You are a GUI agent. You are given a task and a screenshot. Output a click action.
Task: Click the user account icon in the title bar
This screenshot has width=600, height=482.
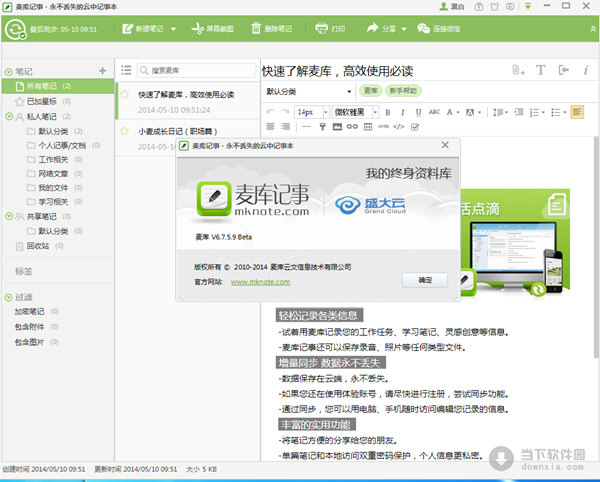(x=443, y=6)
